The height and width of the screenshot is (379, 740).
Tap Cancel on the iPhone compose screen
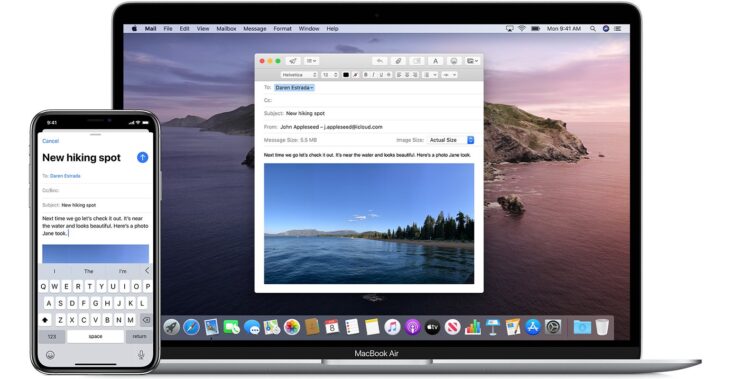[x=50, y=141]
